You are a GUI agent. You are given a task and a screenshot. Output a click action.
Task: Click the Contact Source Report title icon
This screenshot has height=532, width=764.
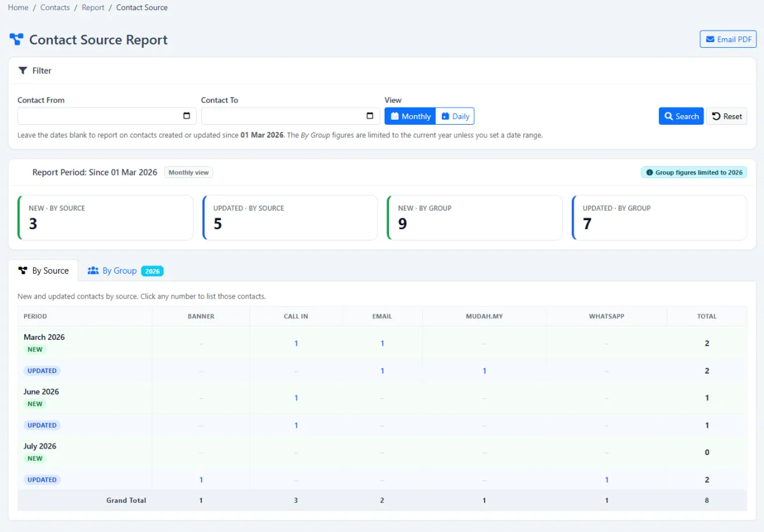(x=17, y=39)
